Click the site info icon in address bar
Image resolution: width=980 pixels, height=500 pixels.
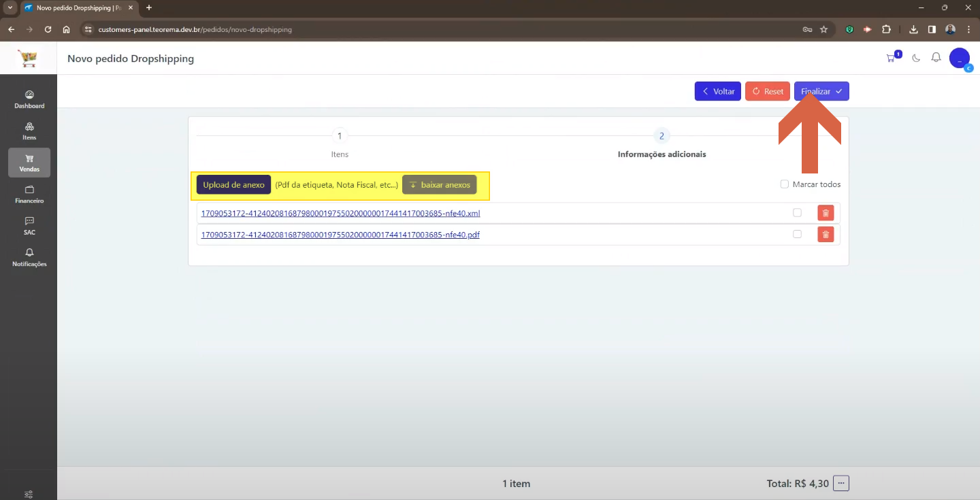(87, 29)
